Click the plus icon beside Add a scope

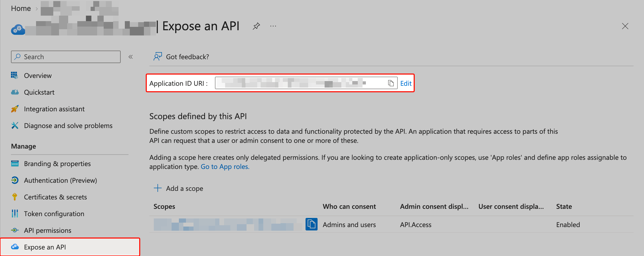point(158,188)
